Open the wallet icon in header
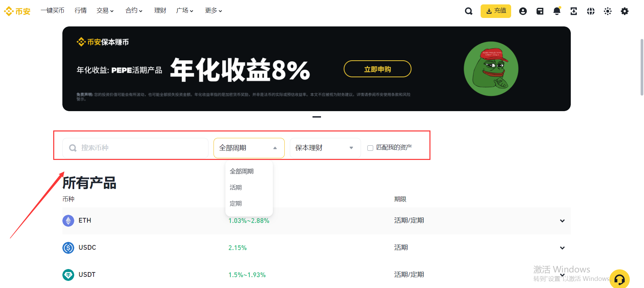The image size is (644, 288). tap(540, 11)
